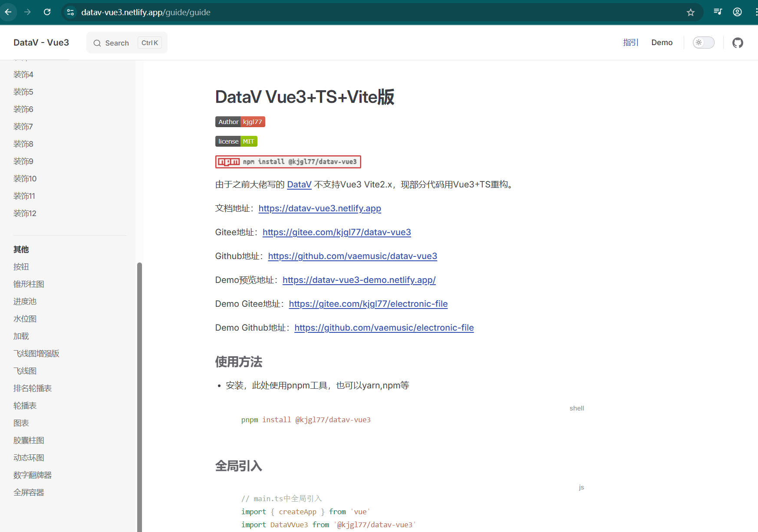
Task: Open 水位图 in the sidebar
Action: 25,319
